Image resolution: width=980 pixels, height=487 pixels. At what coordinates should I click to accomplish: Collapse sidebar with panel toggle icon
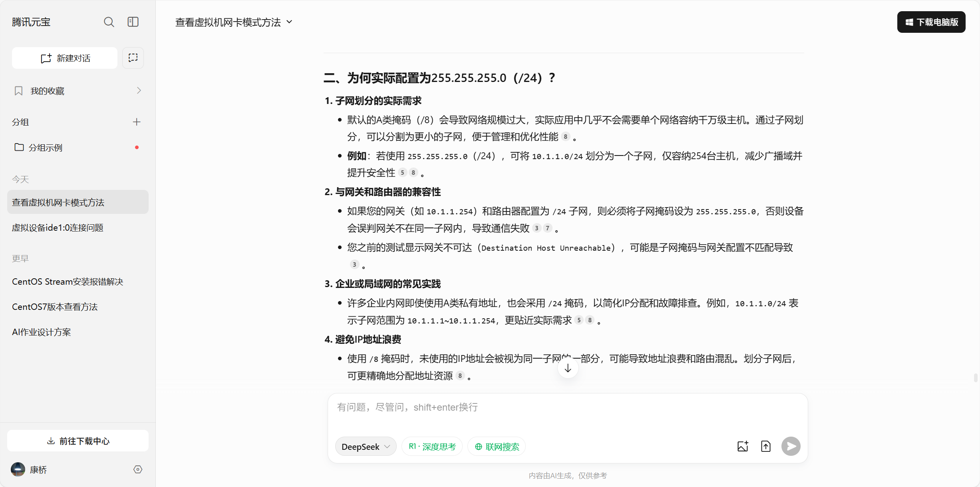point(133,22)
